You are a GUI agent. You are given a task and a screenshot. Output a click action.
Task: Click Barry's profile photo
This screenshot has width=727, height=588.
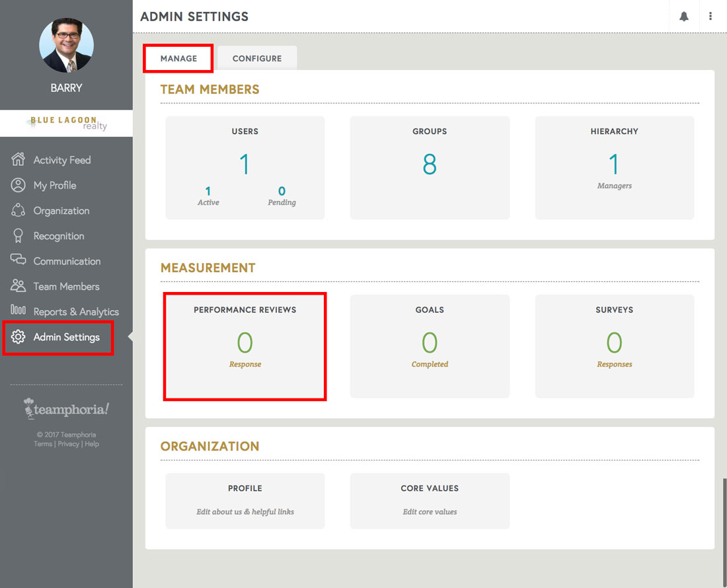(66, 45)
